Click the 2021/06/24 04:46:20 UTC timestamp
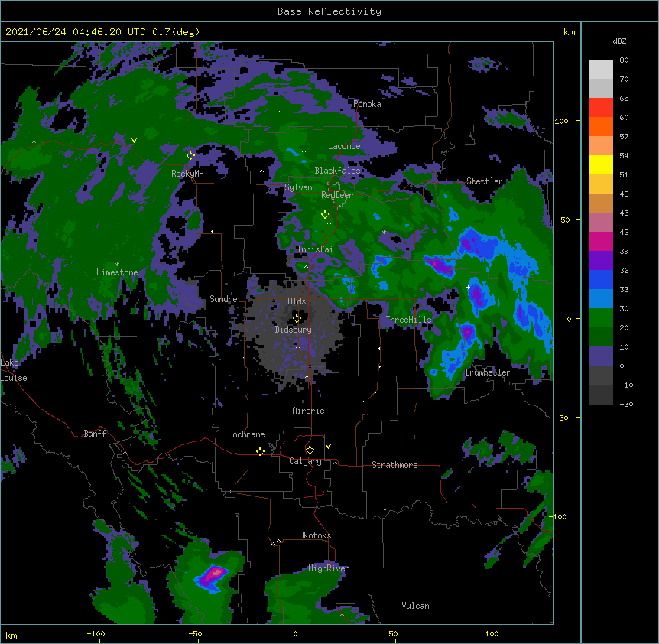659x644 pixels. (x=76, y=32)
